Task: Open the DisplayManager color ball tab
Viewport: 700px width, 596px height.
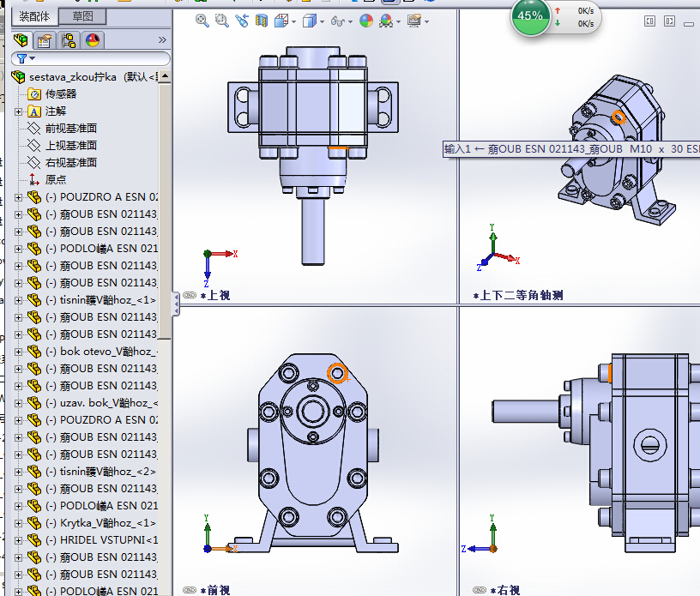Action: coord(93,40)
